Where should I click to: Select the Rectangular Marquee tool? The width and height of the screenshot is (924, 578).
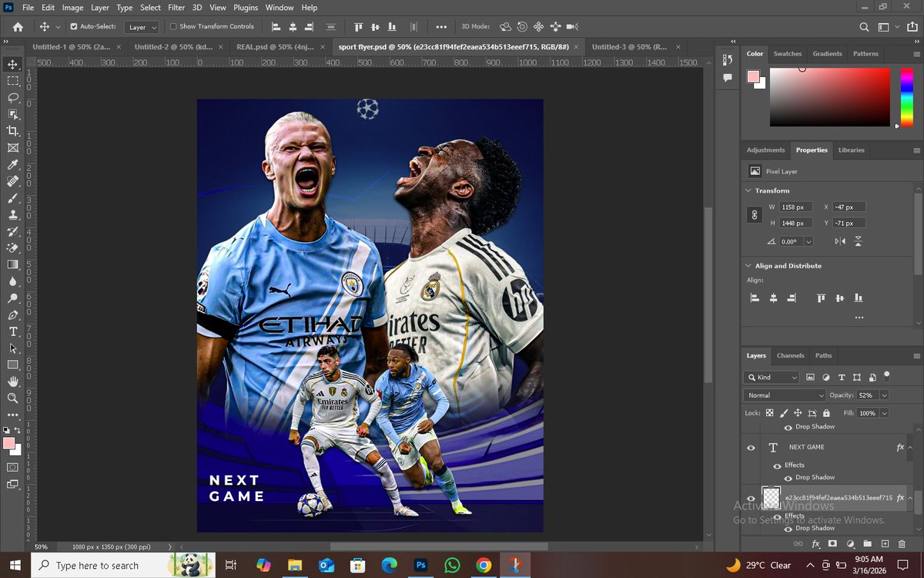(x=13, y=81)
